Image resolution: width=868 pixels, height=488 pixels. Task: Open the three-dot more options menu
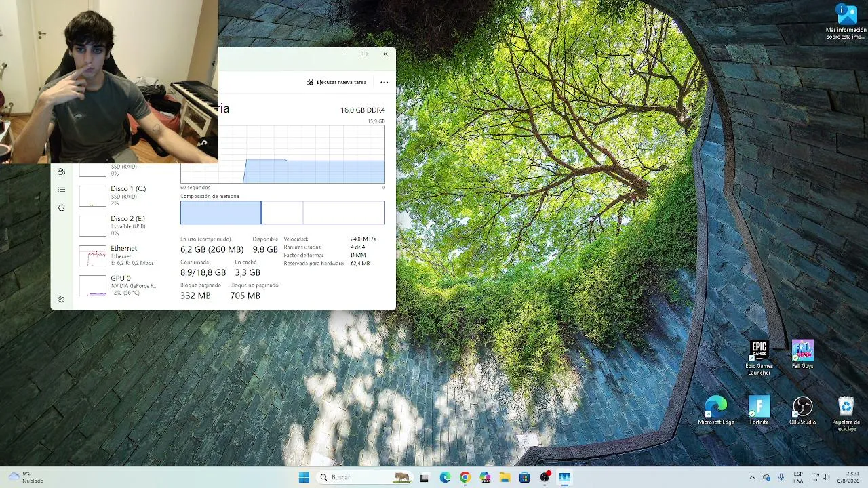384,82
